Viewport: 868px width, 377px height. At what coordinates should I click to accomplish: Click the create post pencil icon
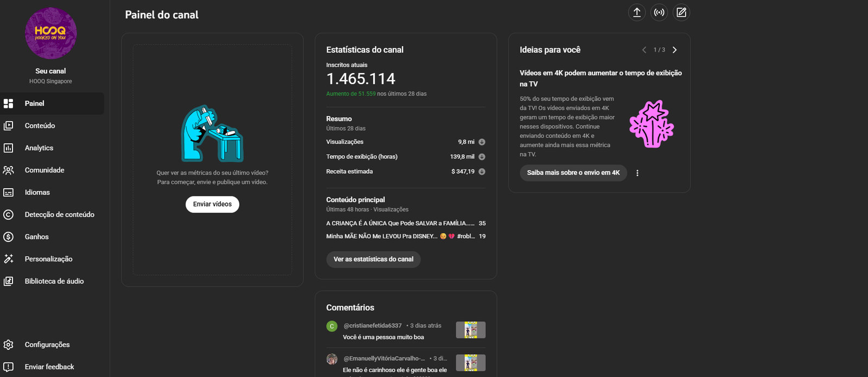(681, 12)
